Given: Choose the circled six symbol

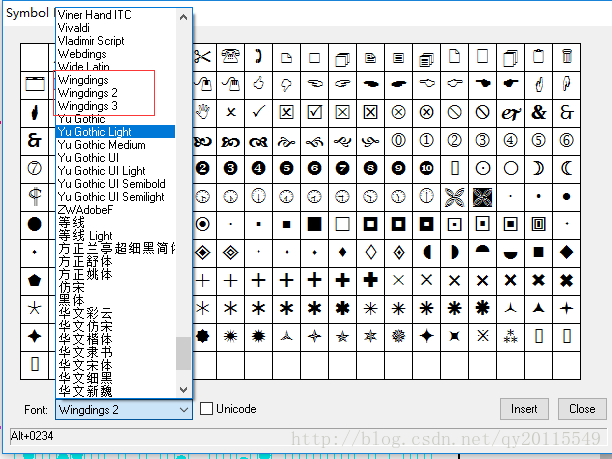Looking at the screenshot, I should pyautogui.click(x=567, y=141).
